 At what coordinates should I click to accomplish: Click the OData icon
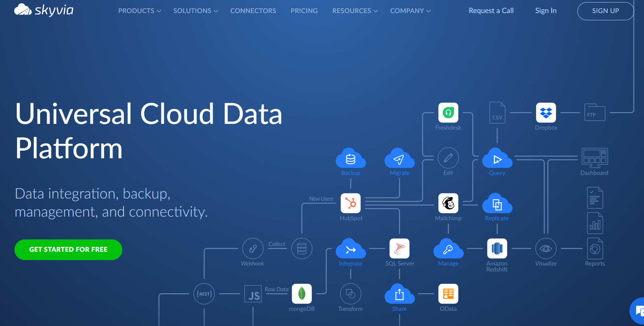(448, 294)
